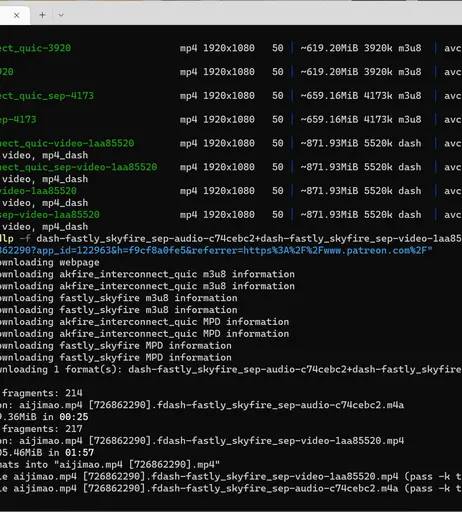Click the patreon.com referrer URL text

[x=216, y=250]
